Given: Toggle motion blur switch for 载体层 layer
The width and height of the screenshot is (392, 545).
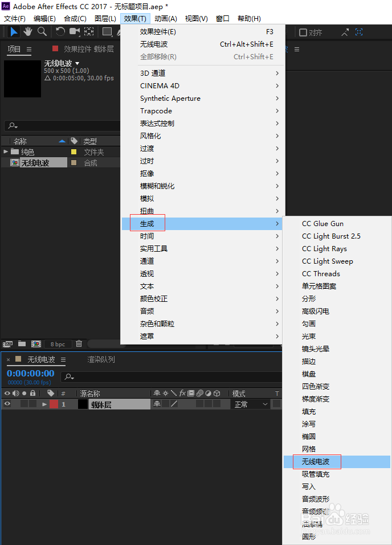Looking at the screenshot, I should [199, 404].
